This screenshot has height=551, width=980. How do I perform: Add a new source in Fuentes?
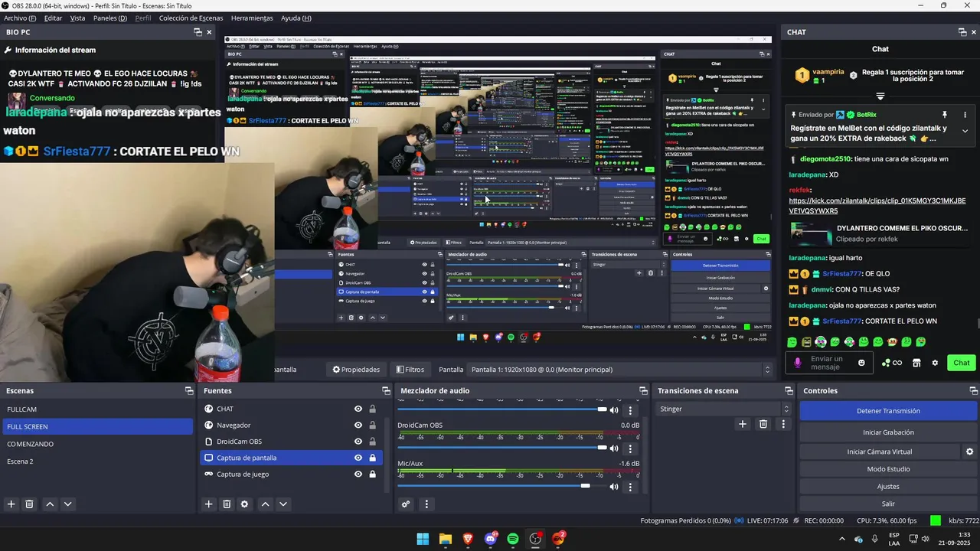tap(208, 504)
